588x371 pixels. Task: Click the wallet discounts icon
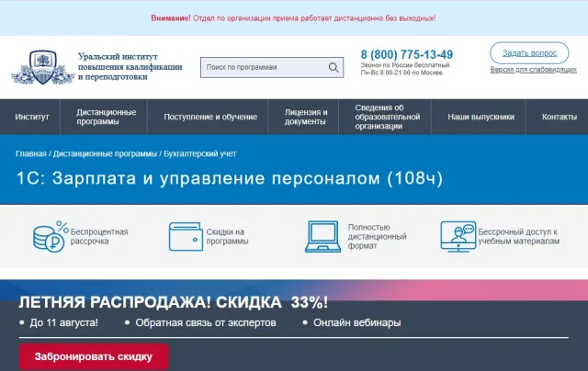point(186,236)
